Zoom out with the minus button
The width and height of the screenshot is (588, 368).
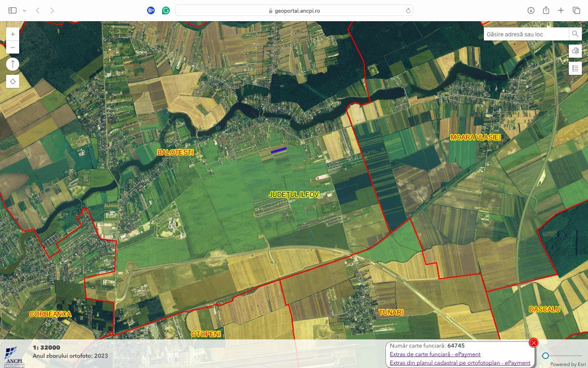click(x=13, y=47)
